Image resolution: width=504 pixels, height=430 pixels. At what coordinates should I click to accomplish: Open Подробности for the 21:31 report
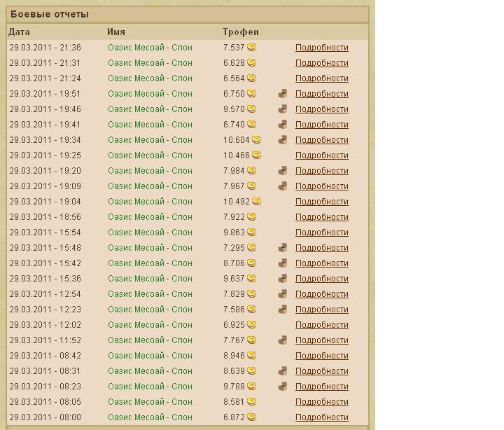point(322,63)
